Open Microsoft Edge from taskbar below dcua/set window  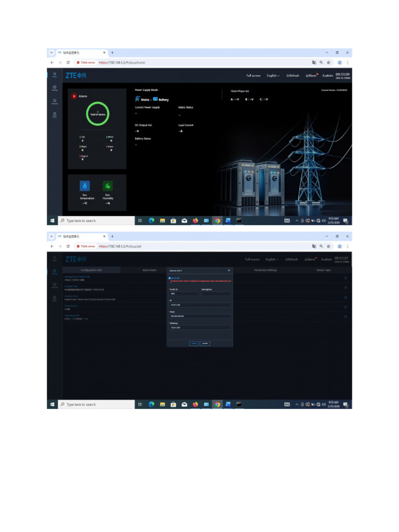(152, 404)
